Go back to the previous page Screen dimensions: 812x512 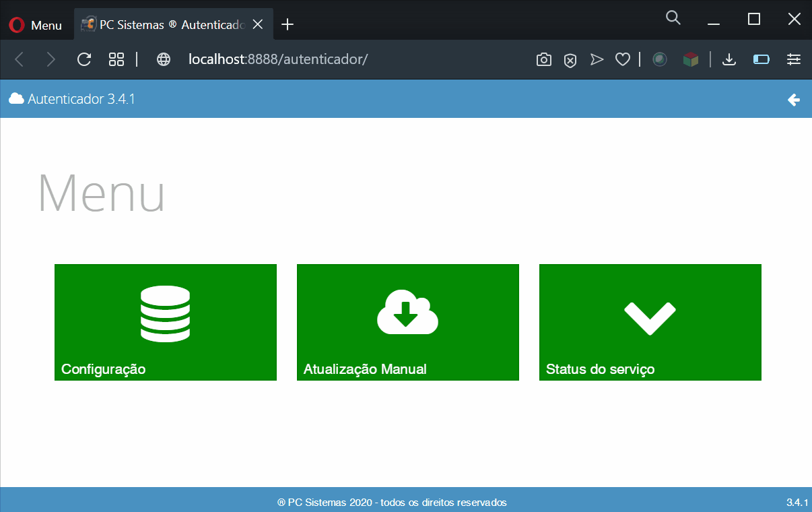pos(20,59)
